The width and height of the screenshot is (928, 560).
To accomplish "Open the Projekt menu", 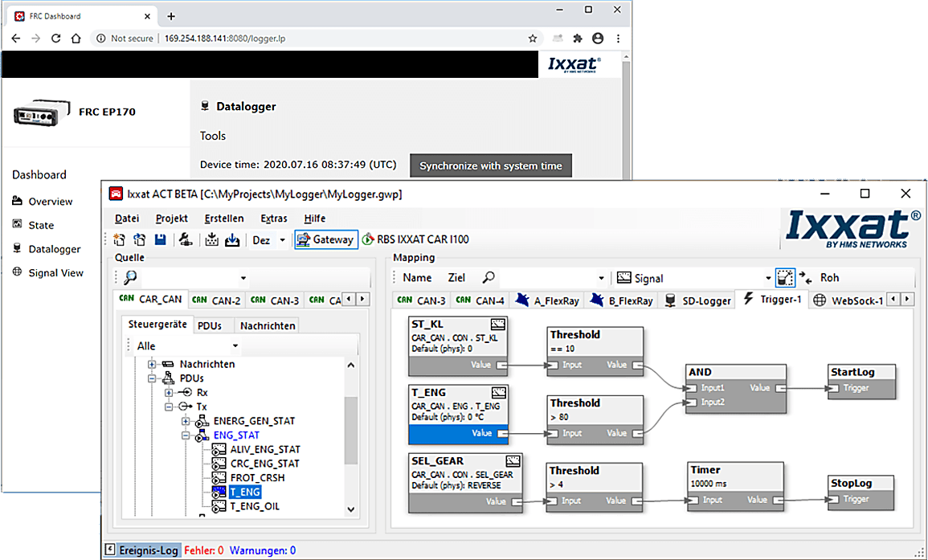I will pos(172,219).
